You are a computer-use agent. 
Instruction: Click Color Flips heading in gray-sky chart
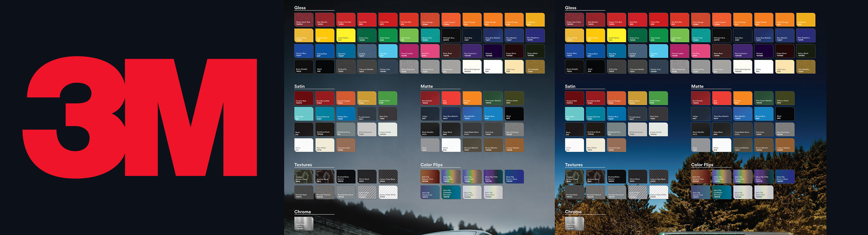point(432,165)
